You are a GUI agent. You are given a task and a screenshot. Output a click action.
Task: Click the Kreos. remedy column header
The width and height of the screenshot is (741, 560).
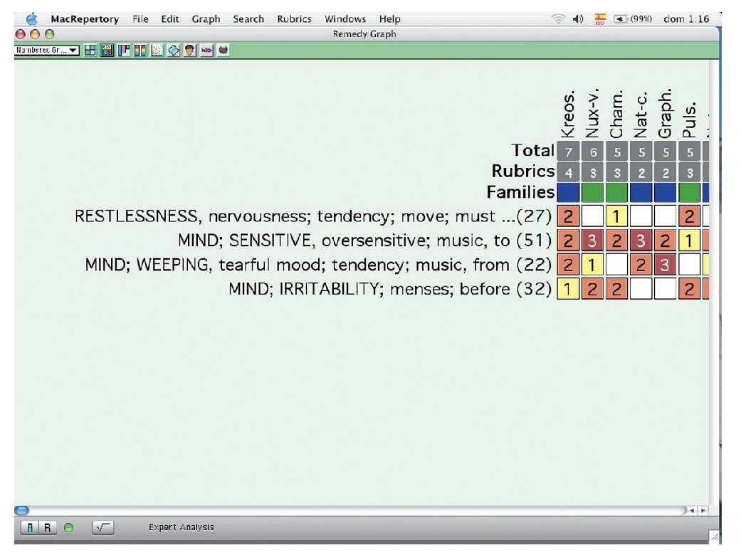click(x=567, y=114)
